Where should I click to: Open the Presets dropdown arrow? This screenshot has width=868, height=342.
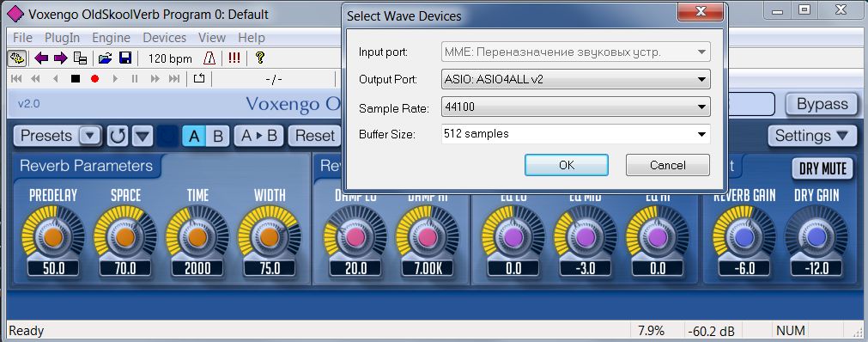90,136
